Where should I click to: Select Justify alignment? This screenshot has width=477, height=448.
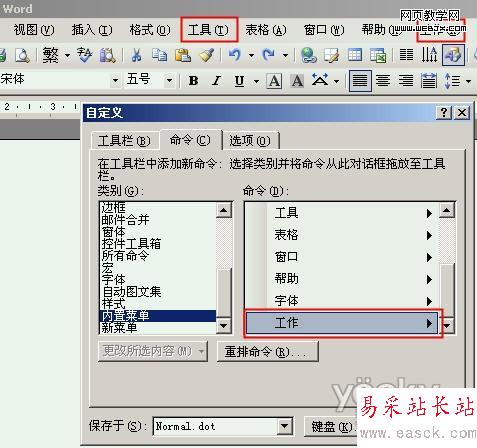click(360, 81)
